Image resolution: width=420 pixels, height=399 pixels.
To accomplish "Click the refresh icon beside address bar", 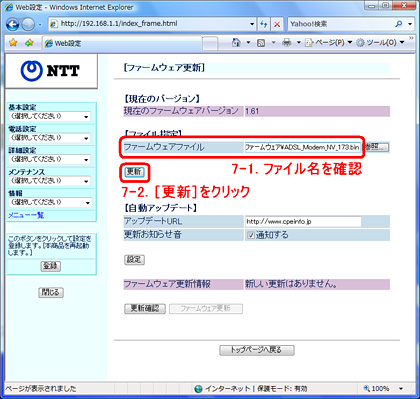I will (264, 24).
